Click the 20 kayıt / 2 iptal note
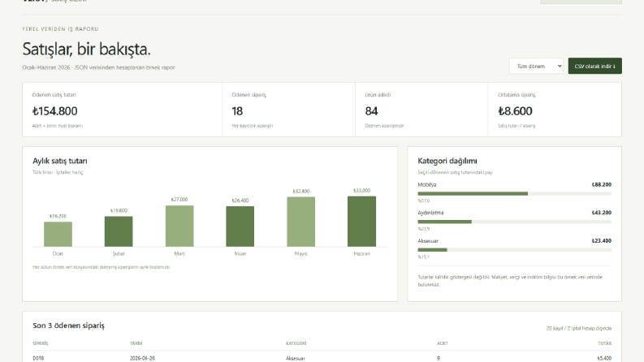This screenshot has width=644, height=362. [x=579, y=329]
